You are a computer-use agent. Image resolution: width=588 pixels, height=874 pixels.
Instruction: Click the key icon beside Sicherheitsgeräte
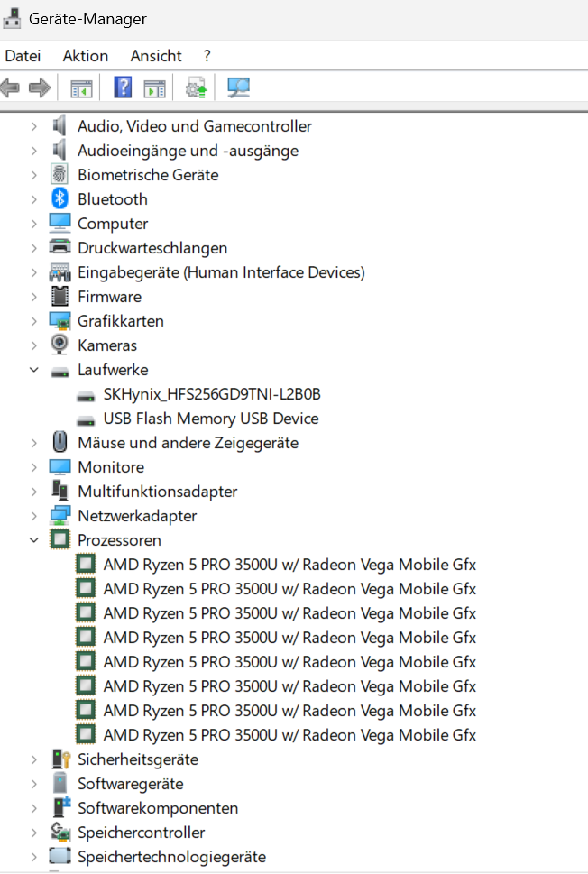coord(60,759)
